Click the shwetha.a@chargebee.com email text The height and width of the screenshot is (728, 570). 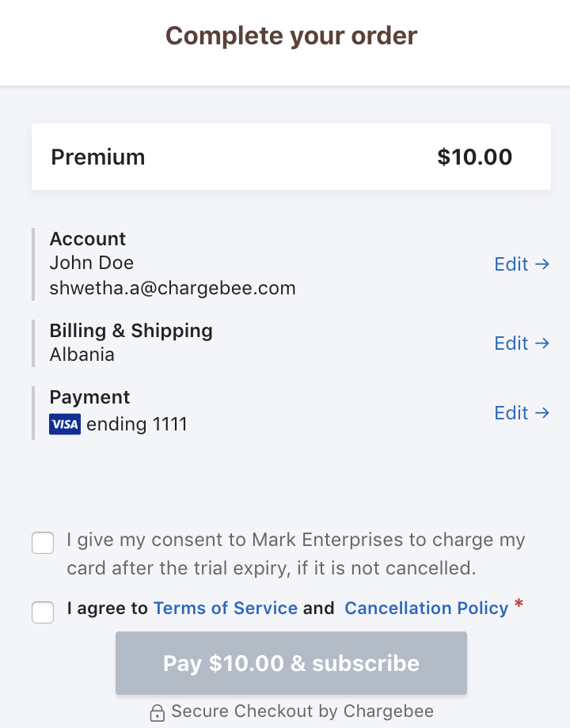(173, 288)
